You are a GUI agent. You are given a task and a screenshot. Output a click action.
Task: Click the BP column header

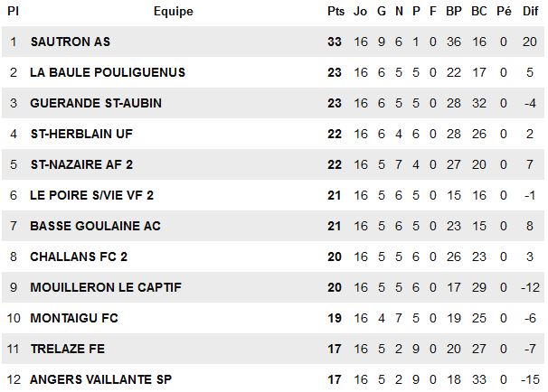[454, 12]
